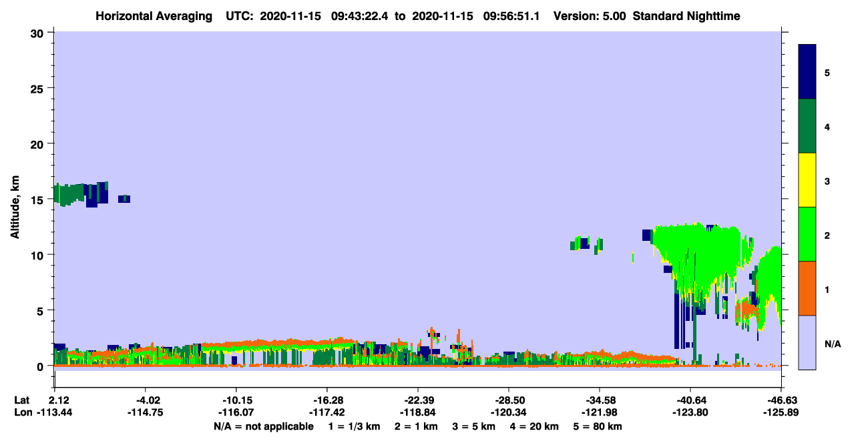Screen dimensions: 868x445
Task: Click longitude value -120.34
Action: 509,412
